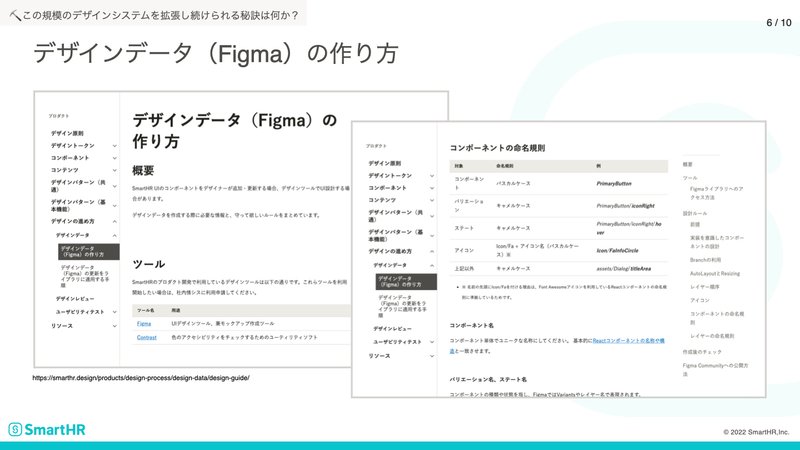Click the パスカルケース naming rule cell
800x450 pixels.
tap(513, 183)
